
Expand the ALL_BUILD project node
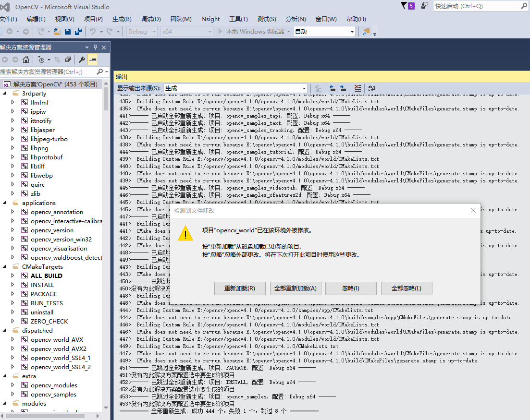tap(13, 276)
